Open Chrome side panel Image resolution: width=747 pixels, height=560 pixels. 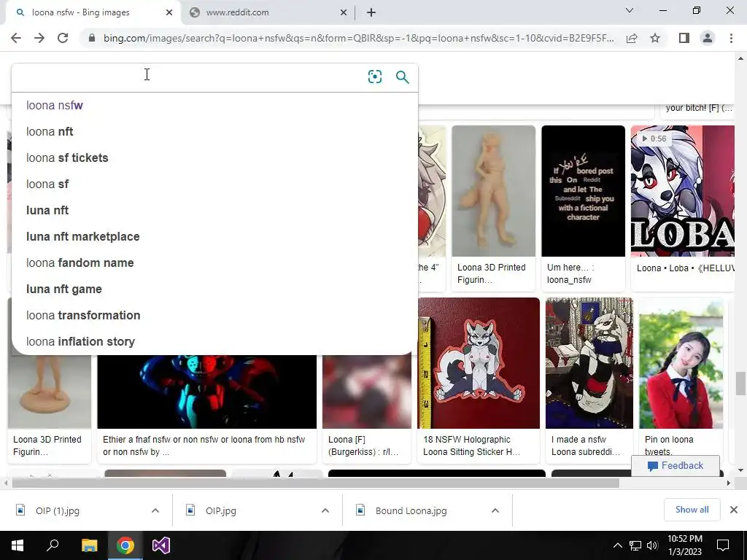click(x=684, y=38)
